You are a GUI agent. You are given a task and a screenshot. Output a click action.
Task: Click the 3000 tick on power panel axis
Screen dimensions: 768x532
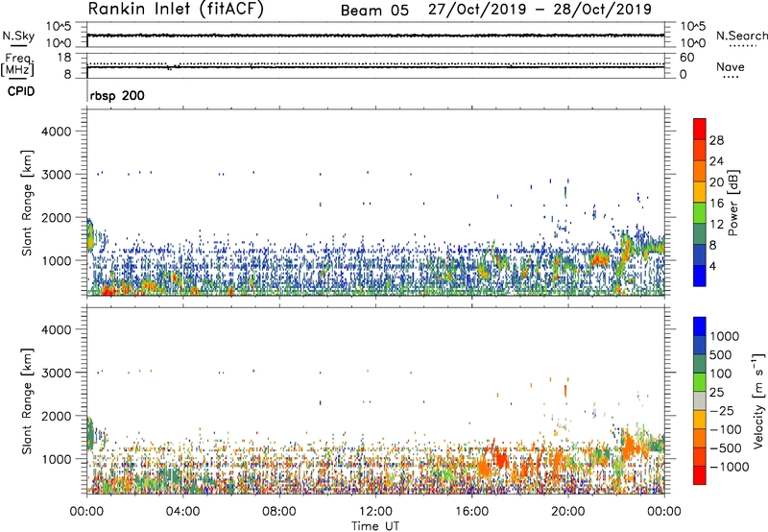coord(56,175)
